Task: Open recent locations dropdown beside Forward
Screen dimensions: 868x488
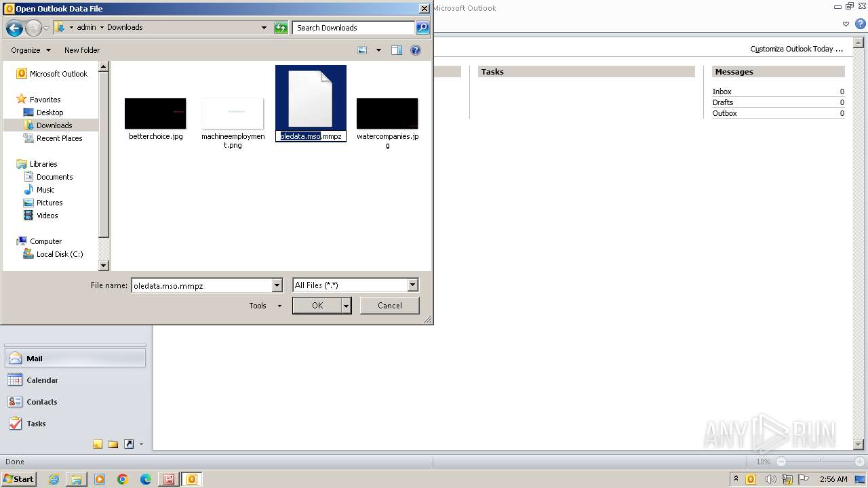Action: coord(46,28)
